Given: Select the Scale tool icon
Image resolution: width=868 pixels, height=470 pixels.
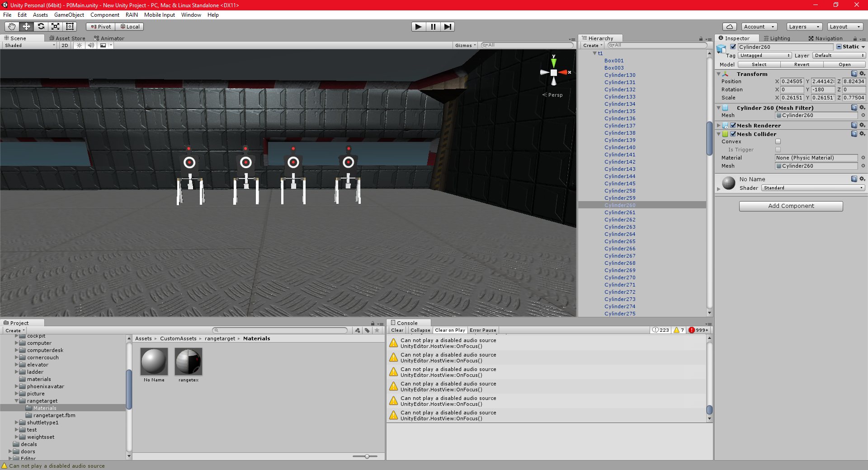Looking at the screenshot, I should [55, 27].
